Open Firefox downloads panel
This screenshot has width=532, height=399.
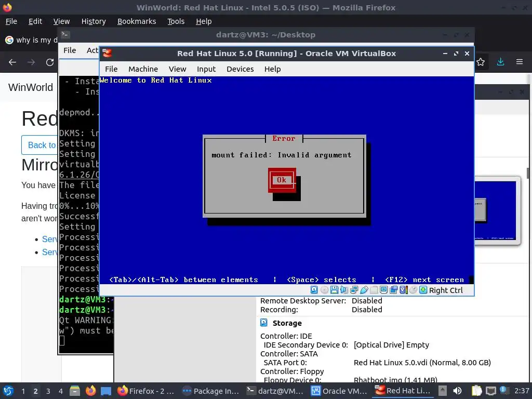500,62
